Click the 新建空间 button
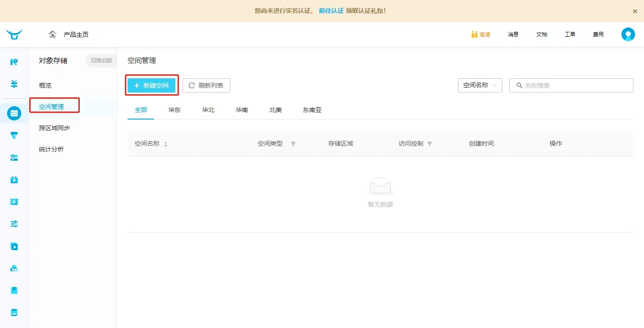Image resolution: width=644 pixels, height=328 pixels. coord(151,85)
